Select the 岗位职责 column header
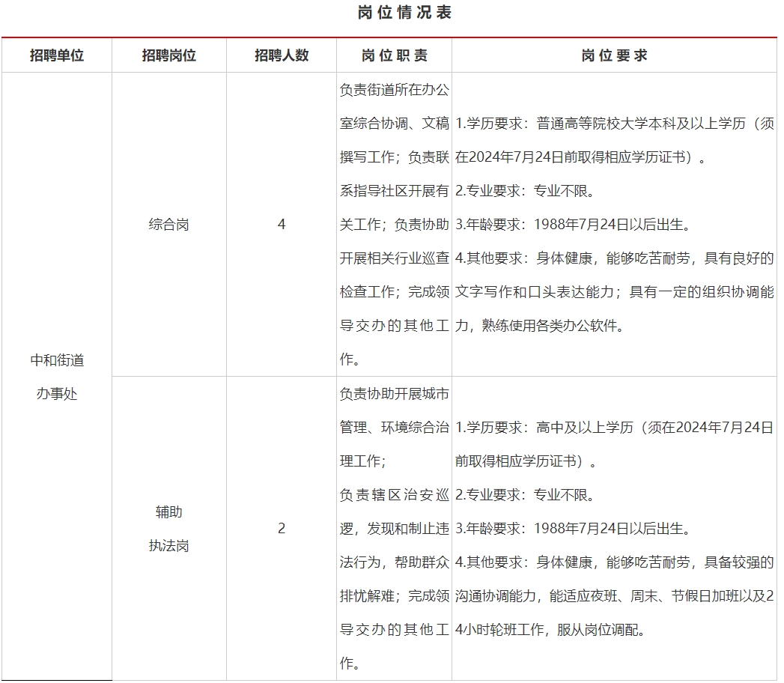 (395, 55)
